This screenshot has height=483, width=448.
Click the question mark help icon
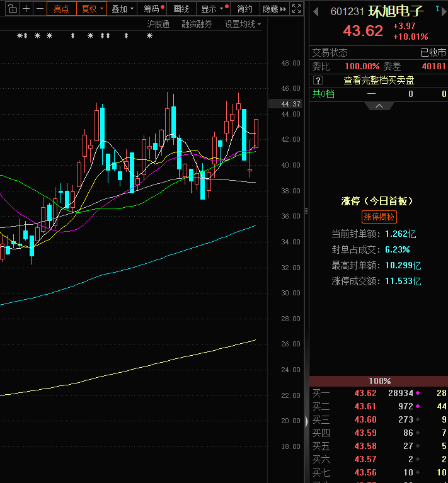pyautogui.click(x=318, y=81)
